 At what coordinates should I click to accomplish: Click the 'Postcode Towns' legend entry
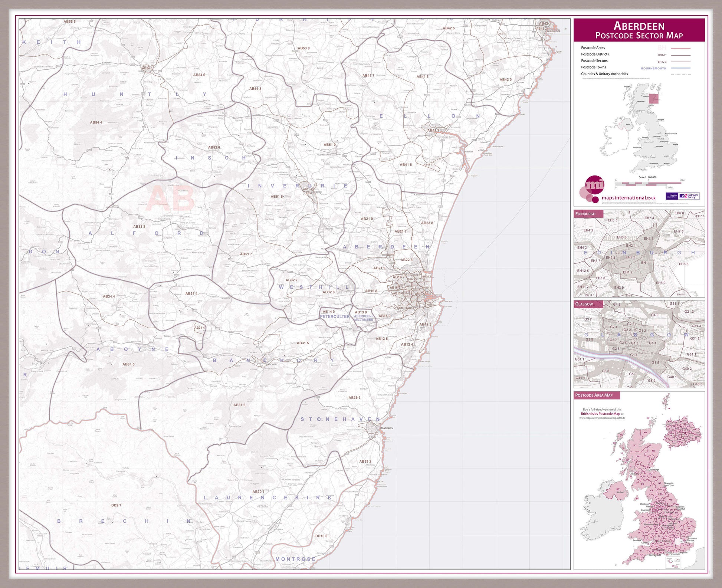(593, 67)
